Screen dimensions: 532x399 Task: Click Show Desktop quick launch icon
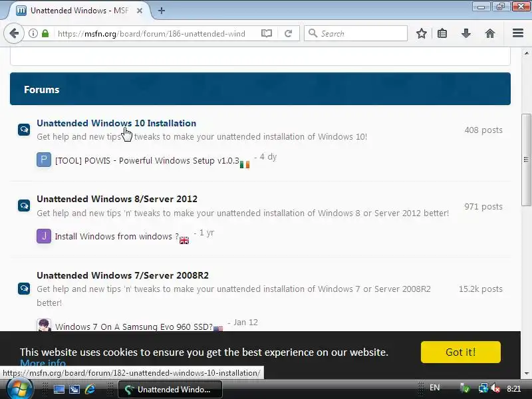[59, 389]
